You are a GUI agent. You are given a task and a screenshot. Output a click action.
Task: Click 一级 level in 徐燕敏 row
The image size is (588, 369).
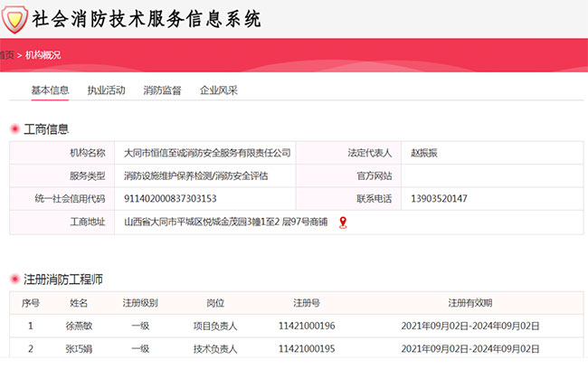pos(140,326)
